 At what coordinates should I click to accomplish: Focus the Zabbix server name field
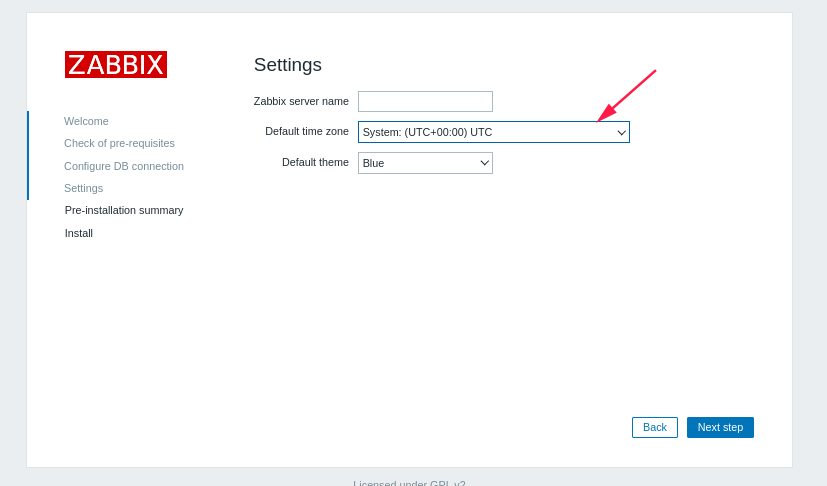425,101
